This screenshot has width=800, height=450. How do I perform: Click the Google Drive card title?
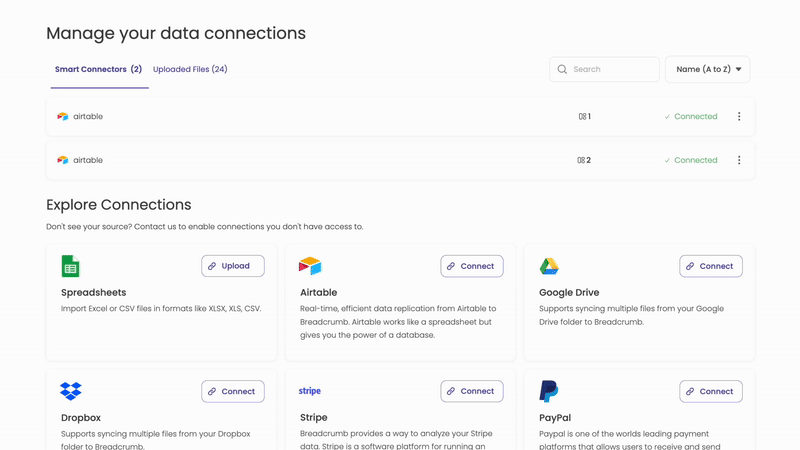pos(569,292)
